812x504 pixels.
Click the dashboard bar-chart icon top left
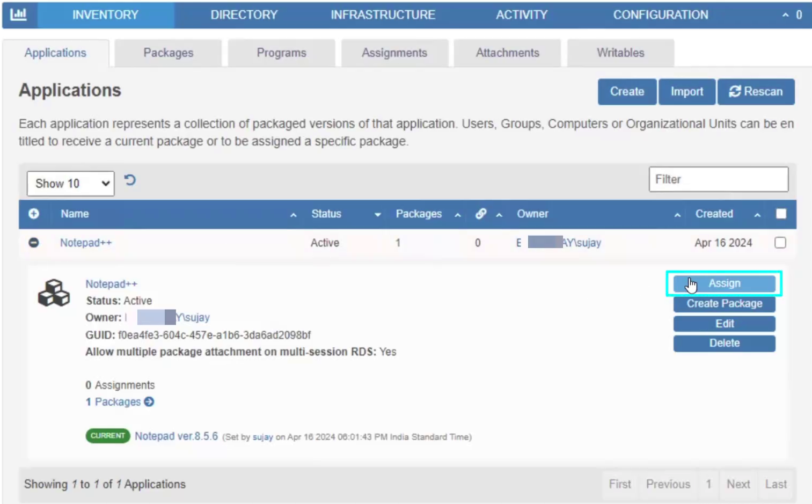(19, 14)
